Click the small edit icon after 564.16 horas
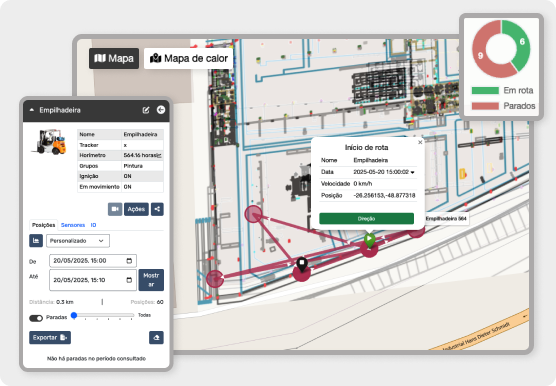This screenshot has width=556, height=386. (x=159, y=155)
